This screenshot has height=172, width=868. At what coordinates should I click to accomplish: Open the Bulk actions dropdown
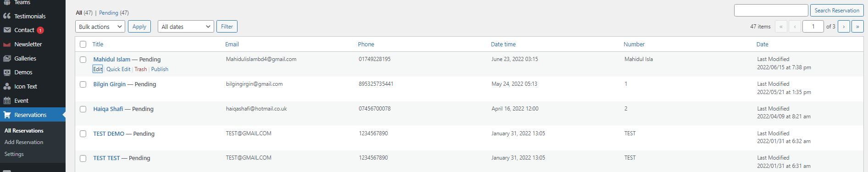pyautogui.click(x=100, y=27)
